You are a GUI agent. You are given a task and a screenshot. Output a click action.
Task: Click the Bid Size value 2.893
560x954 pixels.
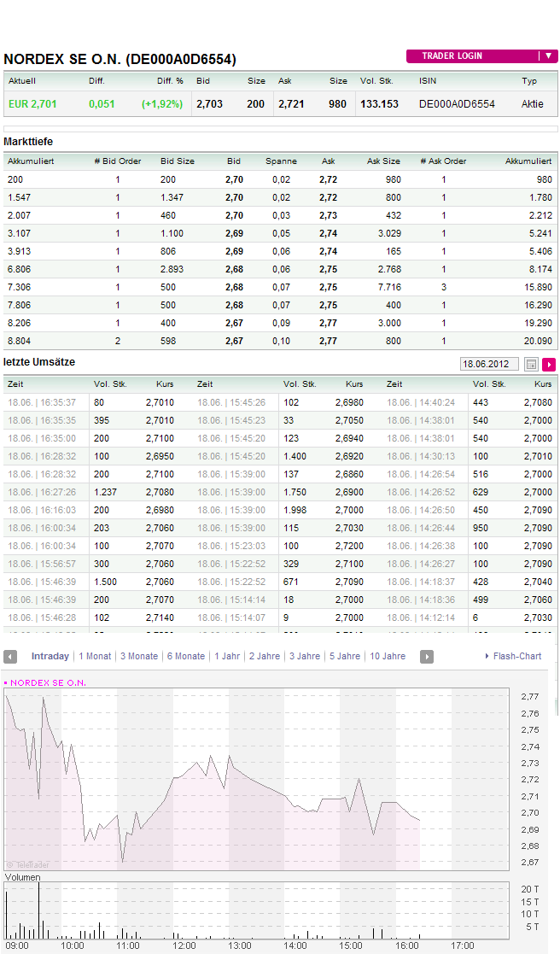[x=172, y=270]
